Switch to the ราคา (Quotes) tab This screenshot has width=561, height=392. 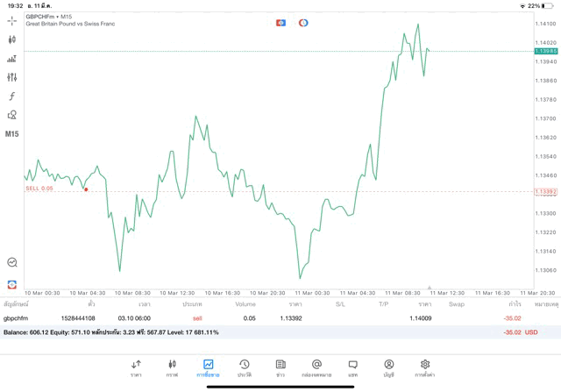tap(136, 367)
